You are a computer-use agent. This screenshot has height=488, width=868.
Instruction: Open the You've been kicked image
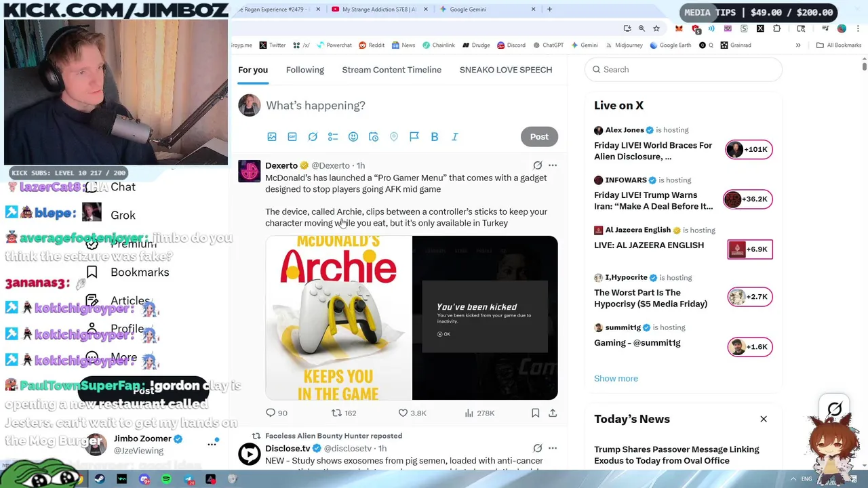[x=485, y=318]
